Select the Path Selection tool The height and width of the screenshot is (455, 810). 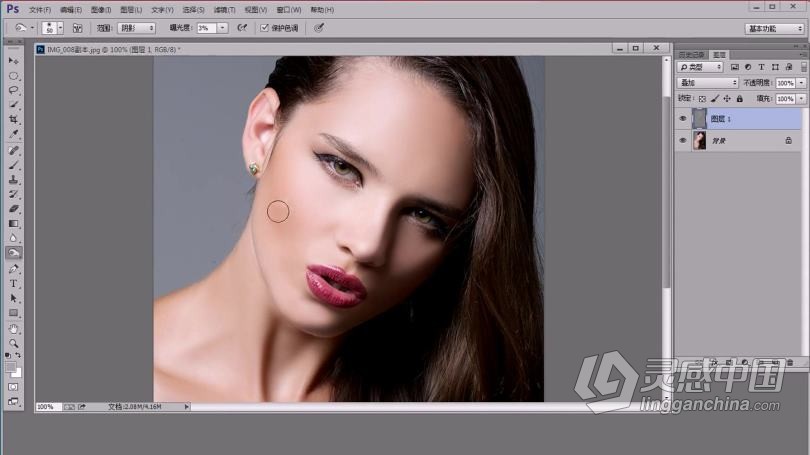(x=13, y=298)
